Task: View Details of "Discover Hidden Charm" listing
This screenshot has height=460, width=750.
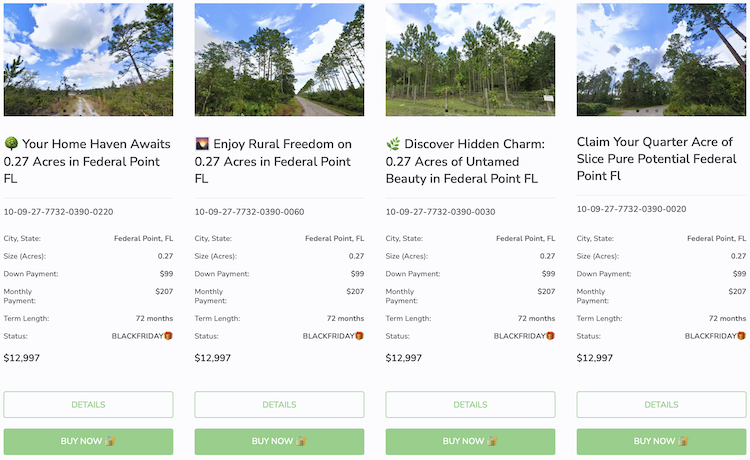Action: click(470, 405)
